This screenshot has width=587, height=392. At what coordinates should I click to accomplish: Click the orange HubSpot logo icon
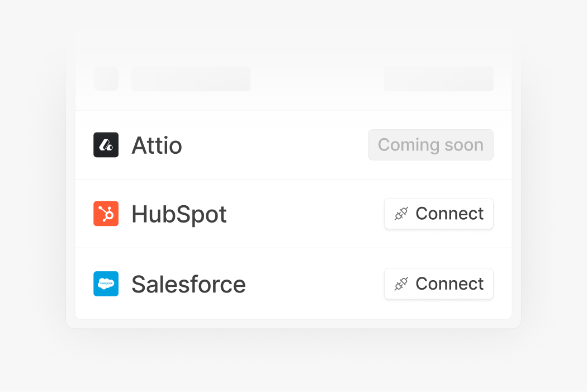click(x=106, y=214)
